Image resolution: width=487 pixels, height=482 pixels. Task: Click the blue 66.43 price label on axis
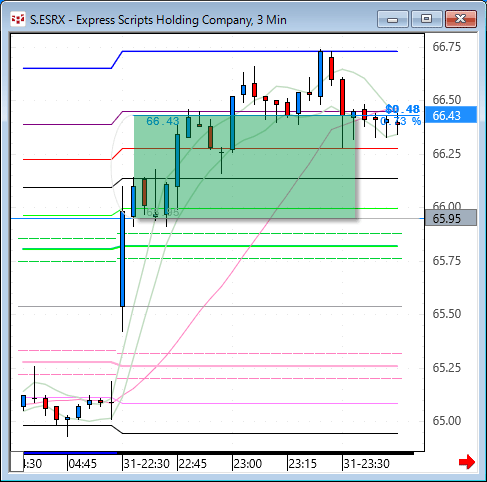pyautogui.click(x=451, y=115)
